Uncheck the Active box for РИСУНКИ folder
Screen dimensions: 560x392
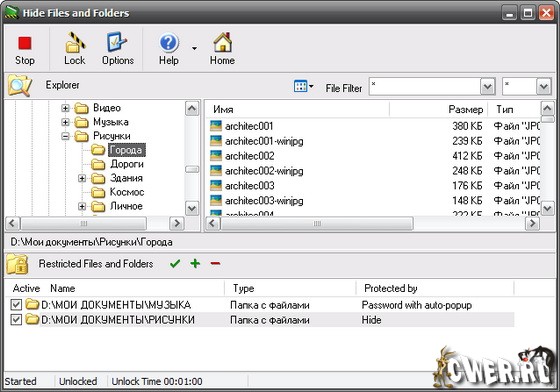coord(16,319)
